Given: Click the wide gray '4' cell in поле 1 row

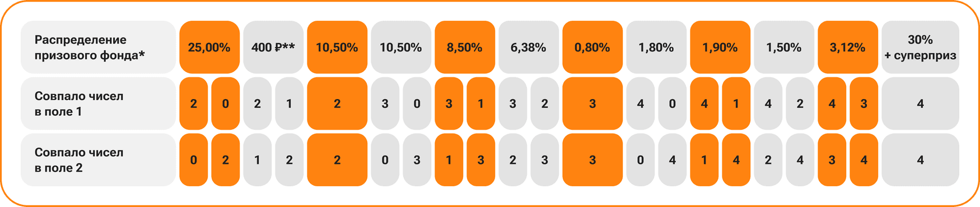Looking at the screenshot, I should pos(920,103).
